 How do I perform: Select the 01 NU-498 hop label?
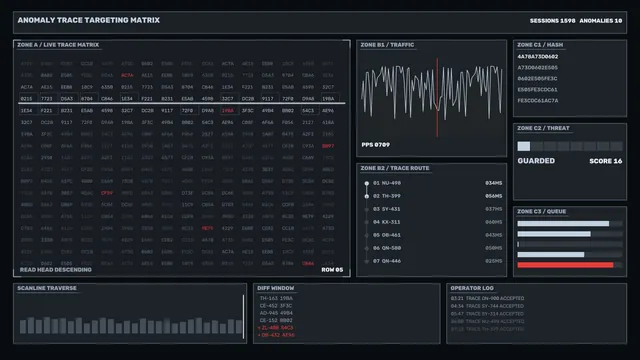[x=387, y=183]
